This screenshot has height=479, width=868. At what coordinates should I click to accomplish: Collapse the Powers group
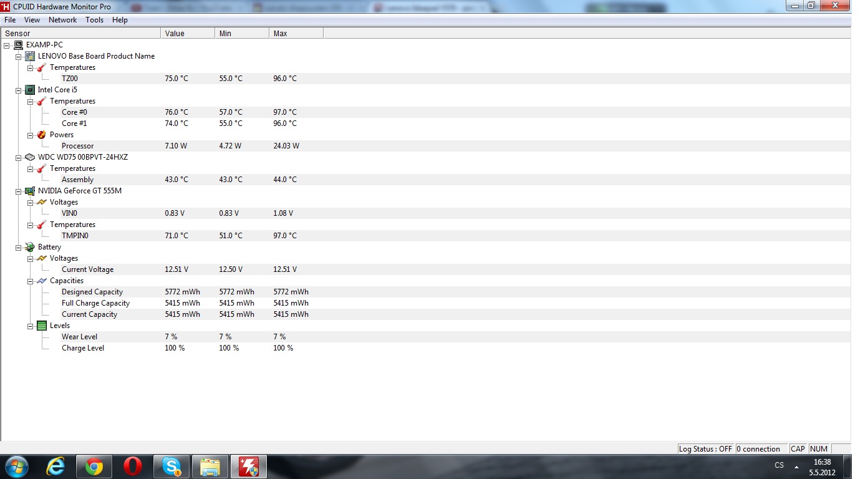tap(30, 135)
